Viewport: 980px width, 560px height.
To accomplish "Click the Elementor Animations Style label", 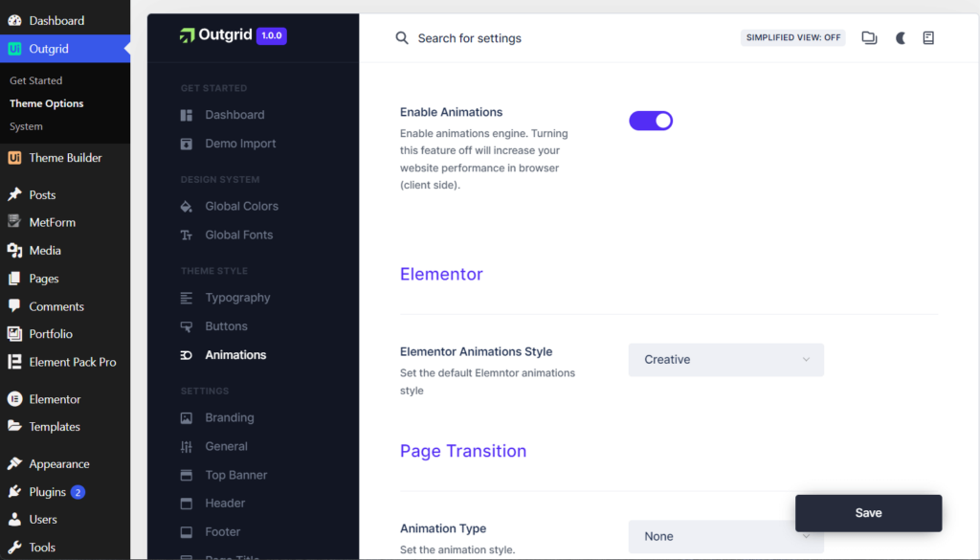I will click(x=477, y=352).
